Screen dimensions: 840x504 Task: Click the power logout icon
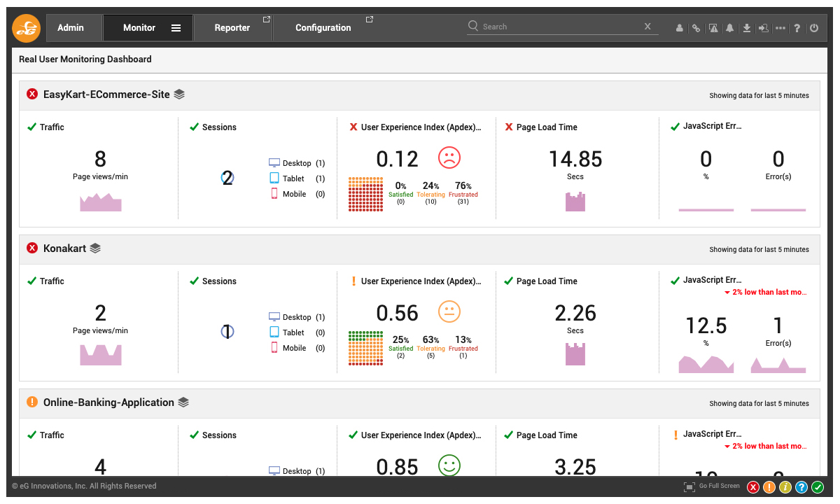(813, 28)
